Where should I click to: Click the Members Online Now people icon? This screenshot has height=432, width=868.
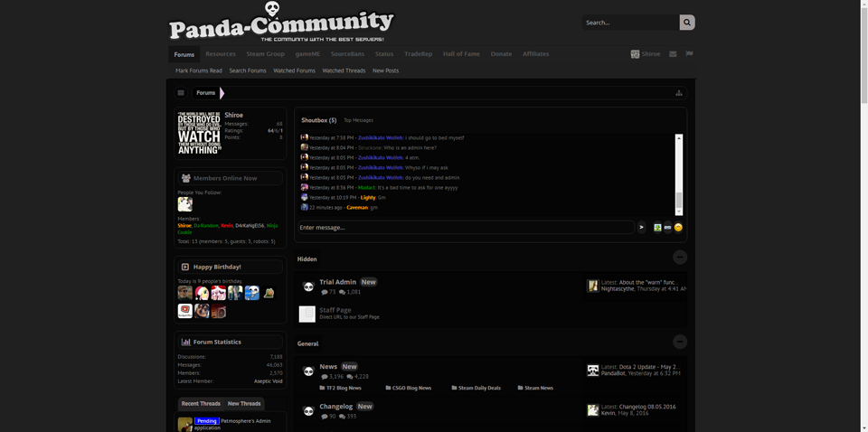(x=186, y=178)
